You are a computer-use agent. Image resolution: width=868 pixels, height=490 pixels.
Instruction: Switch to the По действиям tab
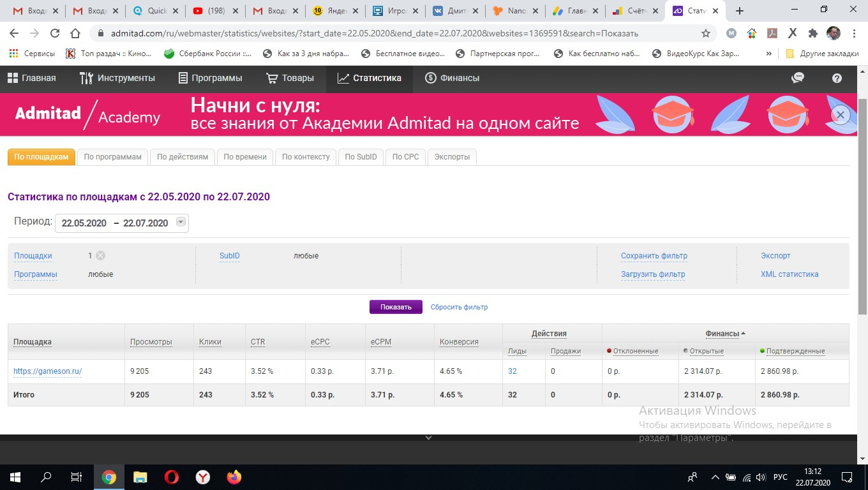pos(183,157)
